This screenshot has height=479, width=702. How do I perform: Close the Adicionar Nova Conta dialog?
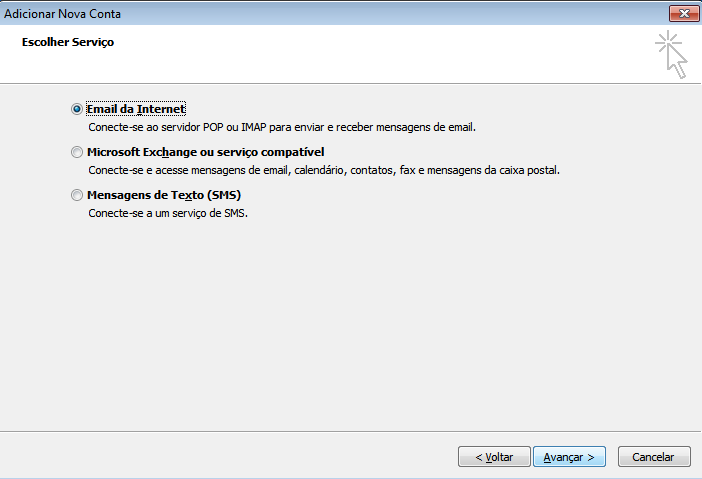684,13
